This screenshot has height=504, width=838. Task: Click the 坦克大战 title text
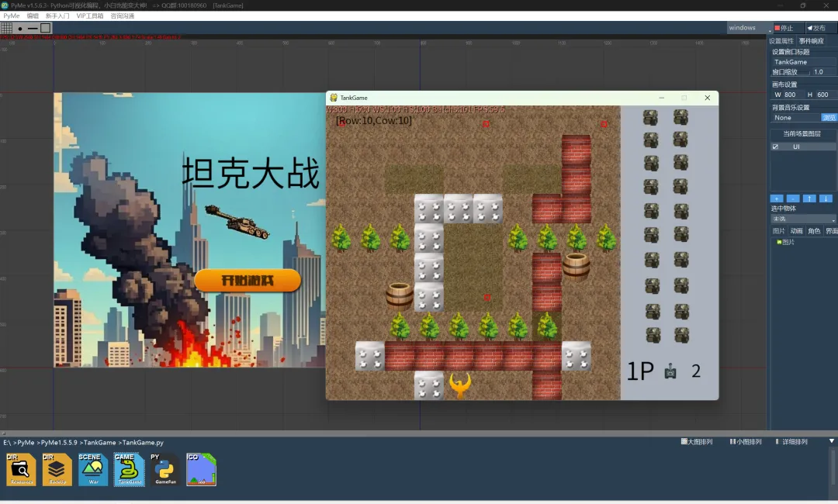pos(251,173)
